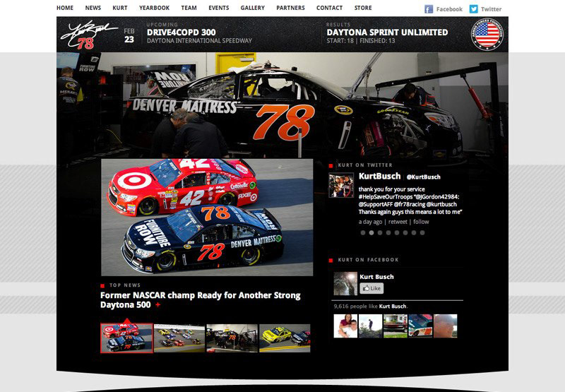The image size is (565, 392).
Task: Select the fourth tweet pagination dot
Action: (388, 233)
